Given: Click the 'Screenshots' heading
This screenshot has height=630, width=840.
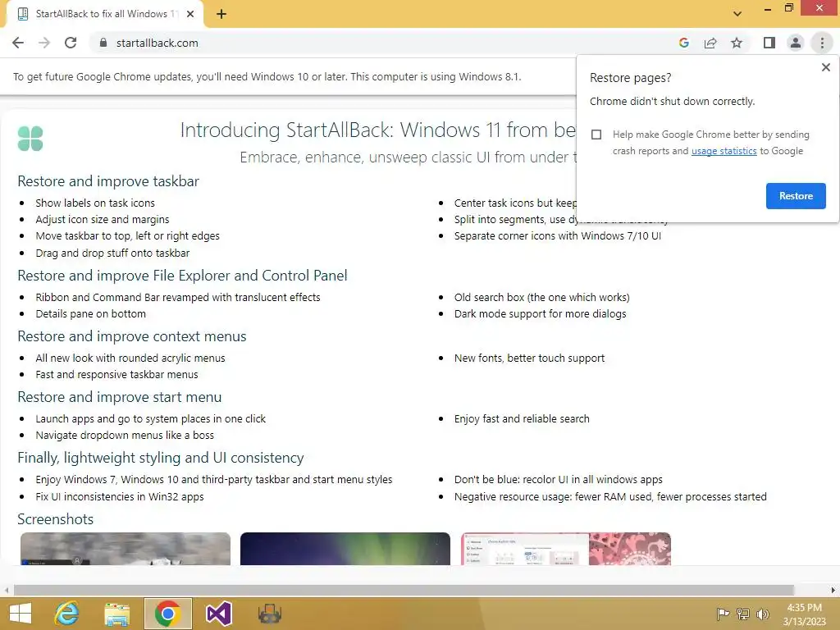Looking at the screenshot, I should click(x=55, y=519).
